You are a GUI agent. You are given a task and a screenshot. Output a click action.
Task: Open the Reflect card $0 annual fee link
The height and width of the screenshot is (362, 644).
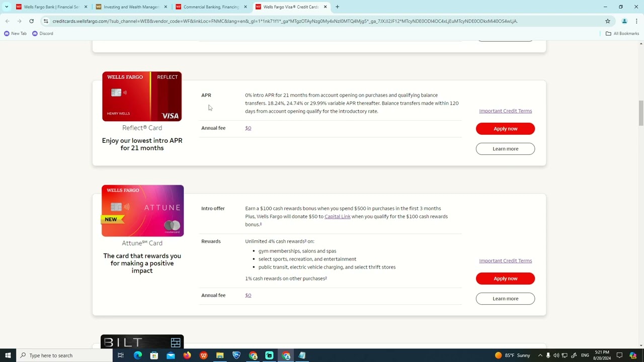248,128
